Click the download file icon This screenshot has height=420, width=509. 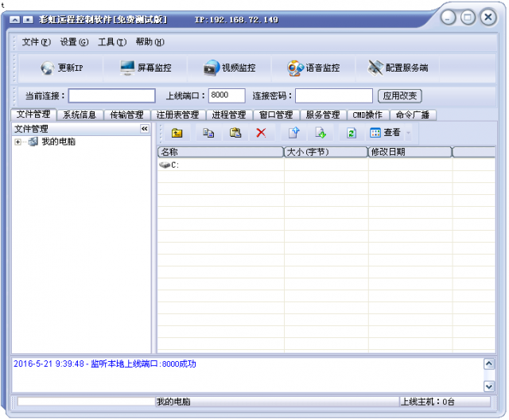click(x=321, y=133)
